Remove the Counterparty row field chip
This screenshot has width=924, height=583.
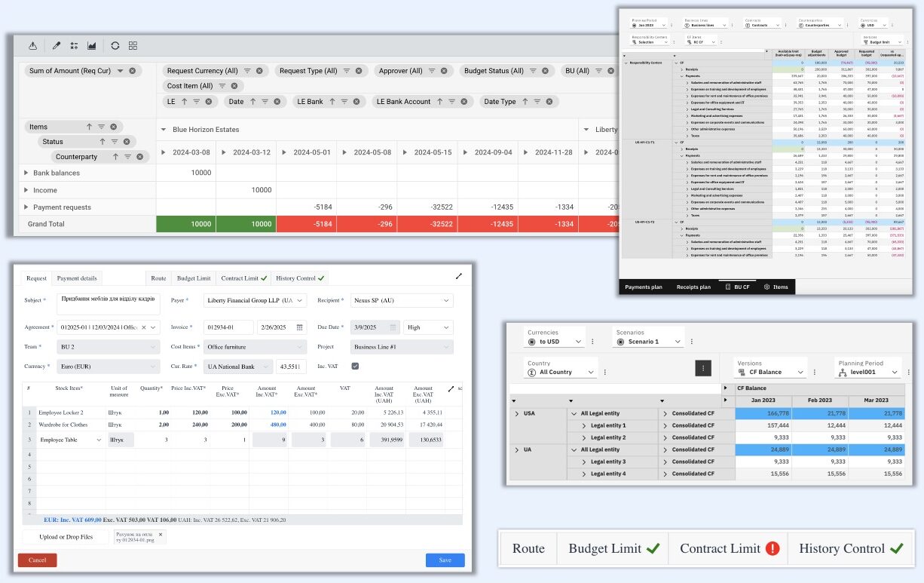tap(139, 157)
